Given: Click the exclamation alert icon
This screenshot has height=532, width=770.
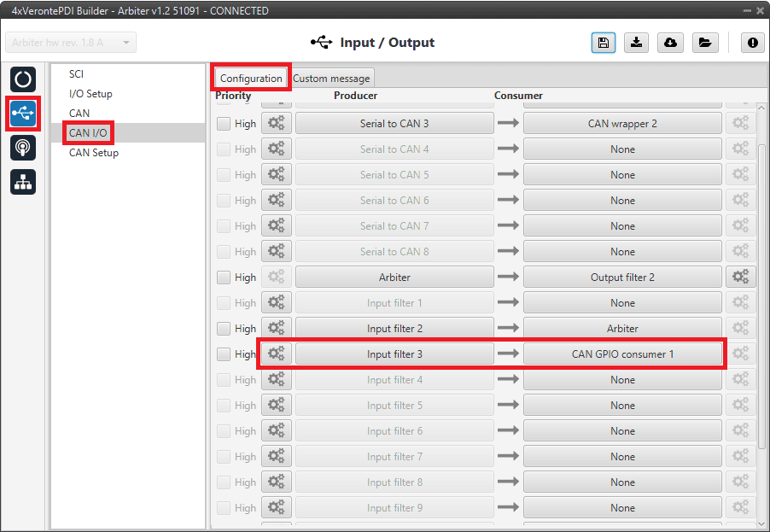Looking at the screenshot, I should pos(752,43).
